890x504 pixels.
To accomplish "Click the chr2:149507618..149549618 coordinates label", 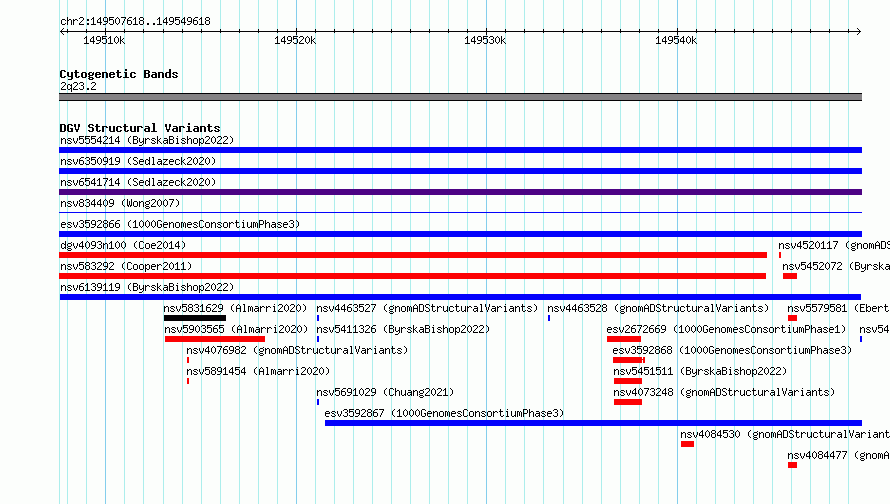I will point(135,21).
